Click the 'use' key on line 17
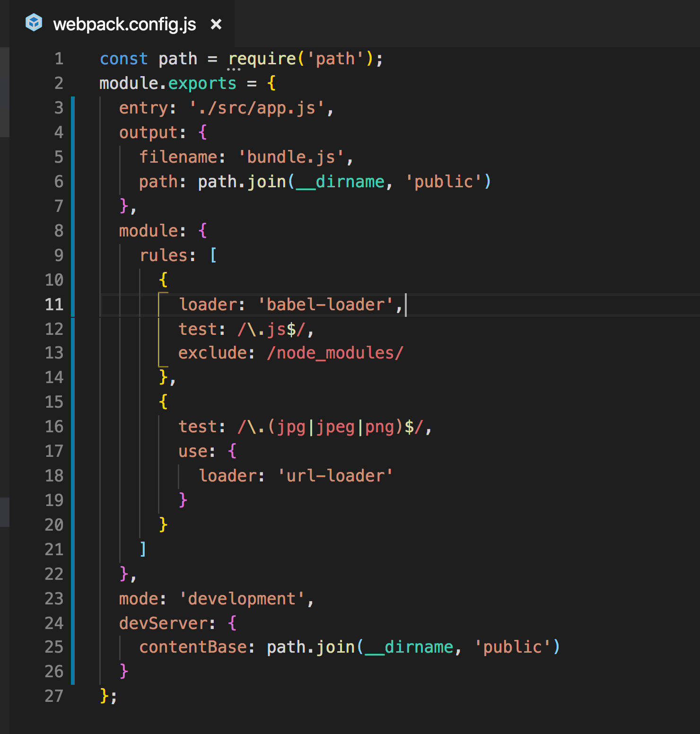Viewport: 700px width, 734px height. tap(192, 451)
